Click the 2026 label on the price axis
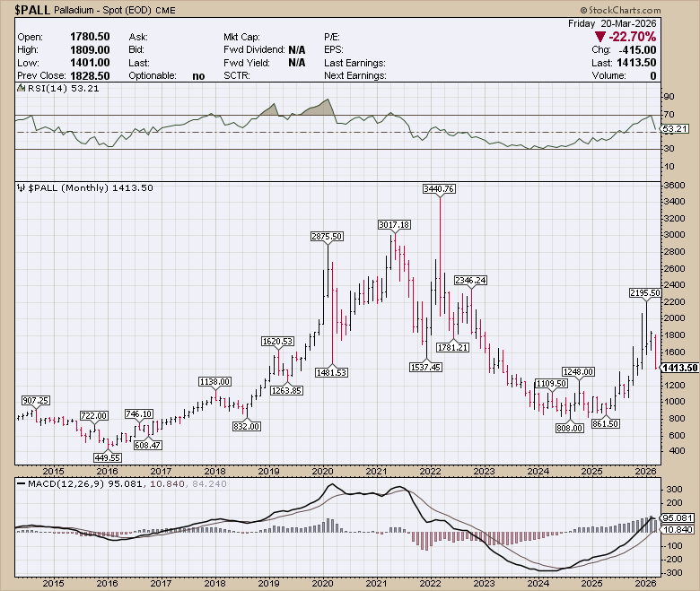 point(645,471)
